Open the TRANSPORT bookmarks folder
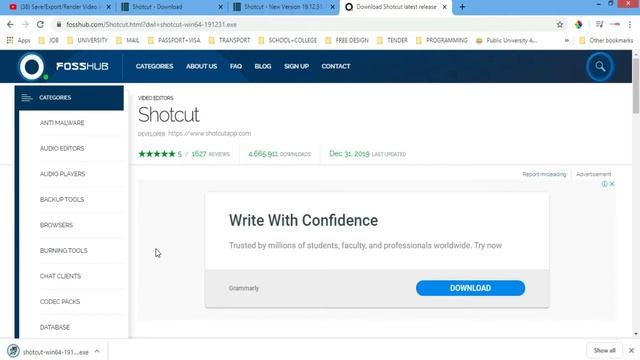640x360 pixels. coord(229,40)
